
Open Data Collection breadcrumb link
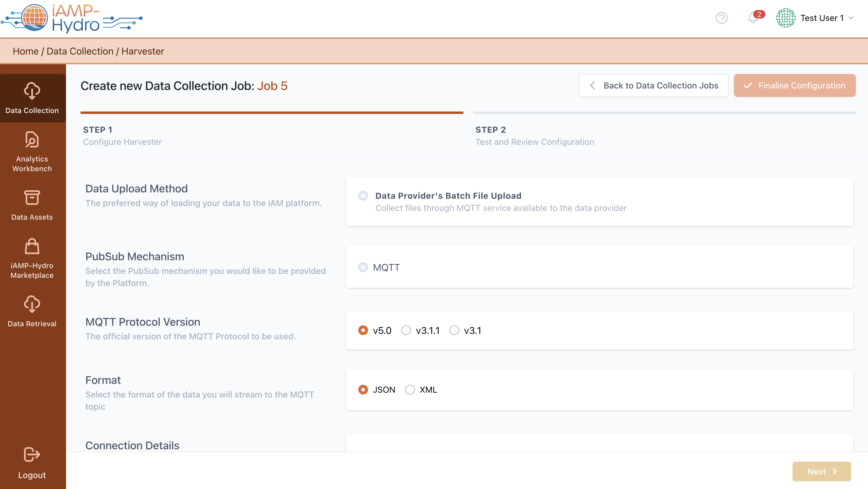[80, 51]
